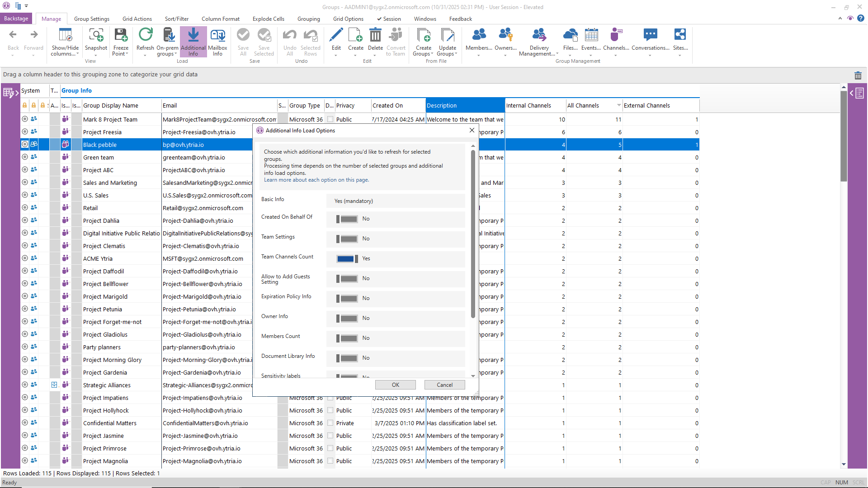The image size is (868, 488).
Task: Click the Snapshot tool icon
Action: click(x=96, y=35)
